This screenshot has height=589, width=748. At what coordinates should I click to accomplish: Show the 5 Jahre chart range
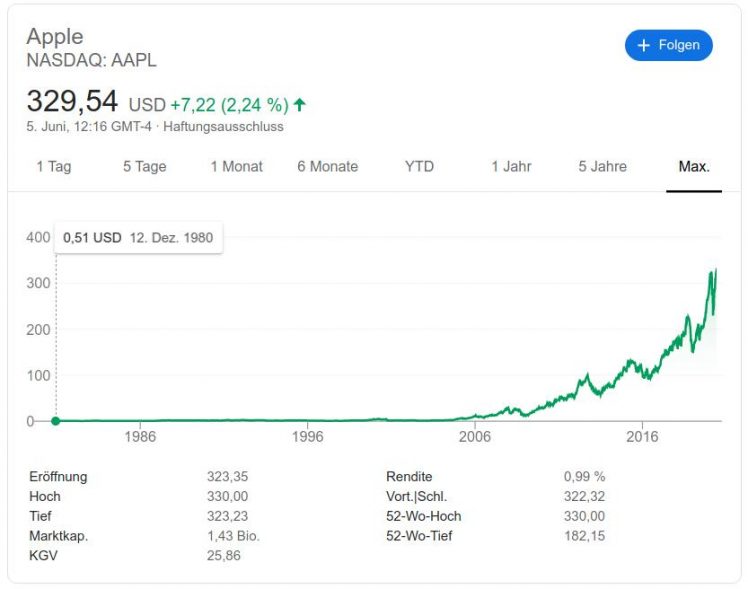point(602,167)
